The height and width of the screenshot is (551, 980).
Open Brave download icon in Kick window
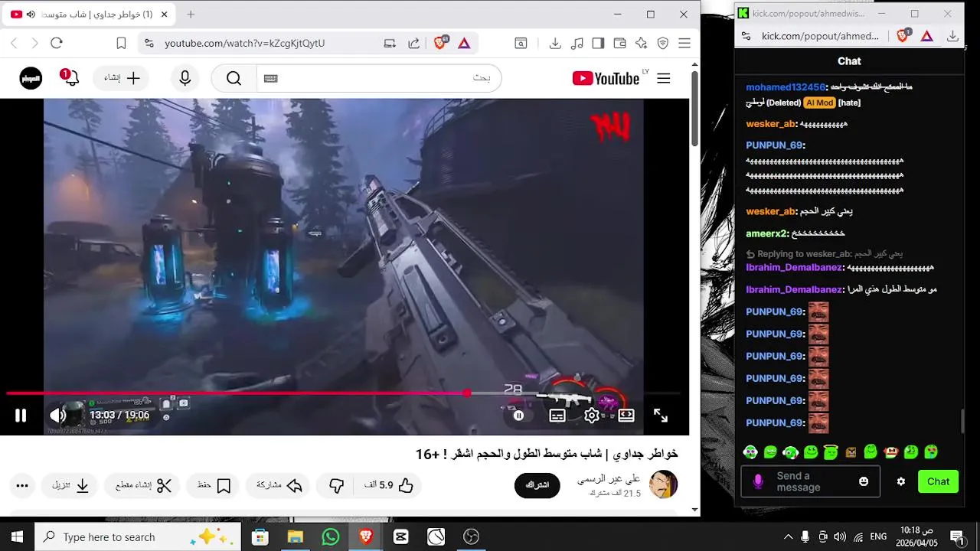coord(952,36)
